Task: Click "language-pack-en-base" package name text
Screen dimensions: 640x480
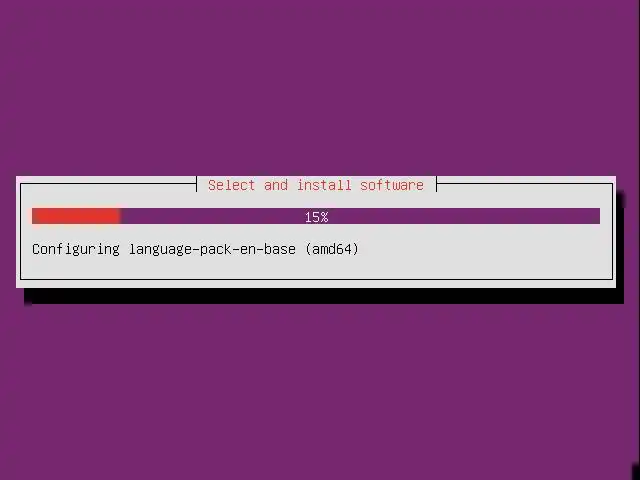Action: pos(212,249)
